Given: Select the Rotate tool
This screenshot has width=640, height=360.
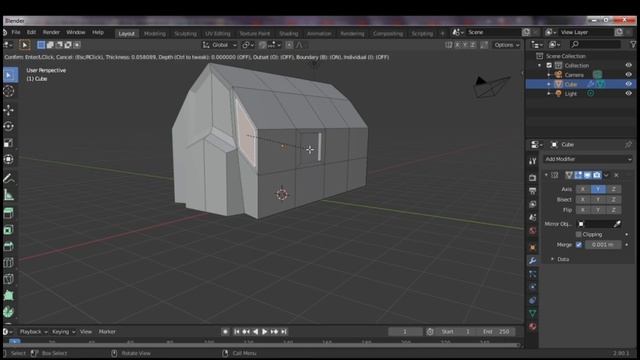Looking at the screenshot, I should tap(9, 127).
